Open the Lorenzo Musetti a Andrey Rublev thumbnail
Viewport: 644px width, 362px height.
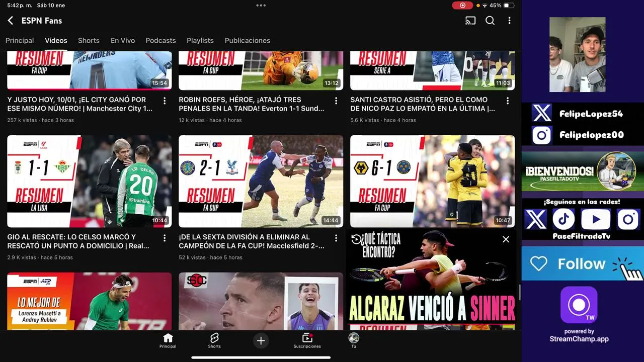point(90,301)
